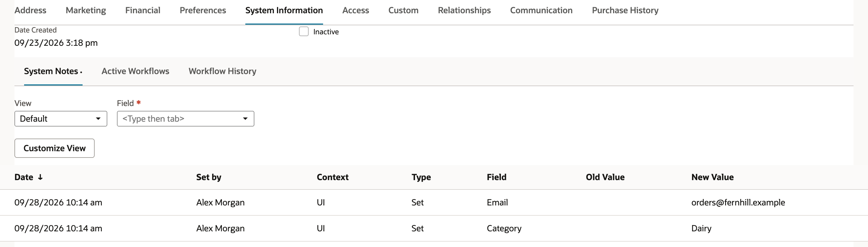
Task: View the Communication tab
Action: click(x=541, y=11)
